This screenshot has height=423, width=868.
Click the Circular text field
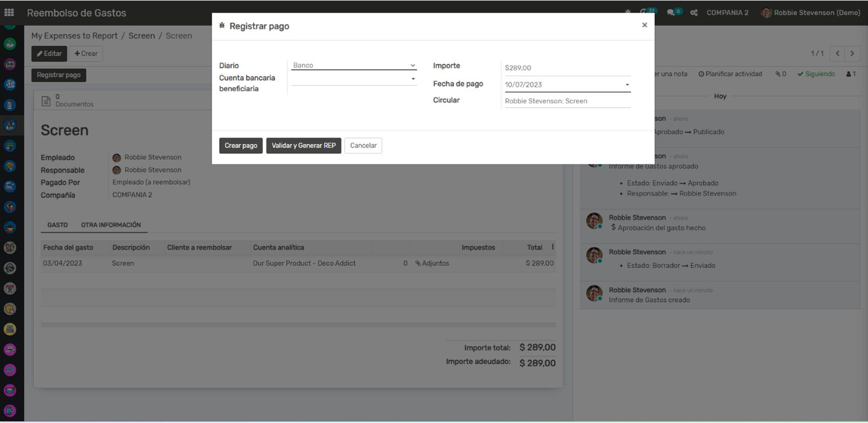coord(567,101)
